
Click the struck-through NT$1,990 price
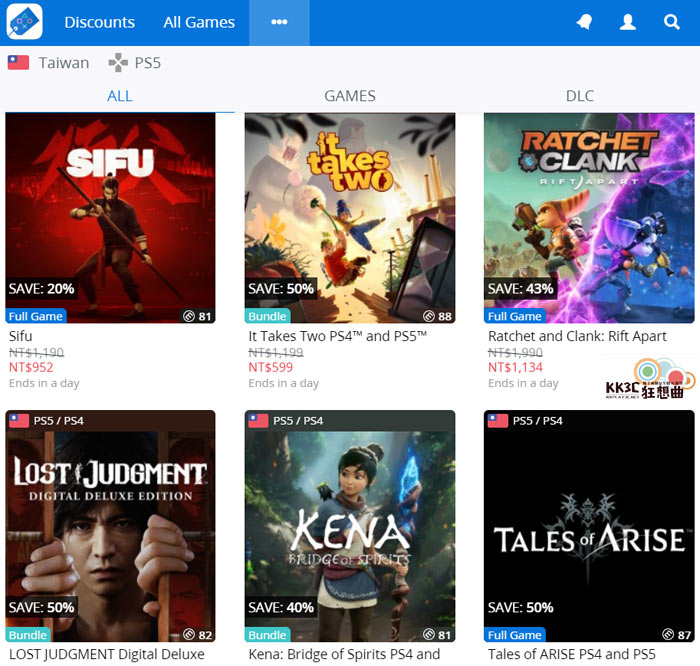pyautogui.click(x=515, y=352)
